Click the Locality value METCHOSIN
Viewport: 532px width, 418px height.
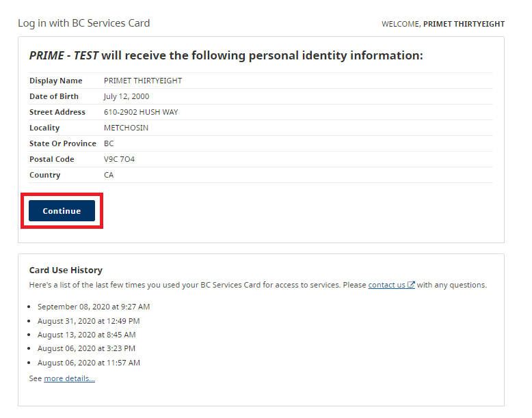[x=126, y=128]
